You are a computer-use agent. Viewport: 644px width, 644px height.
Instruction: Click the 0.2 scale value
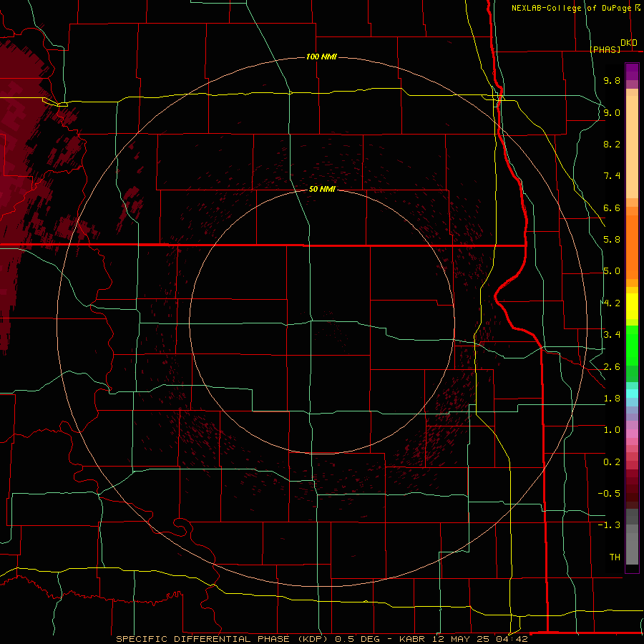coord(612,462)
